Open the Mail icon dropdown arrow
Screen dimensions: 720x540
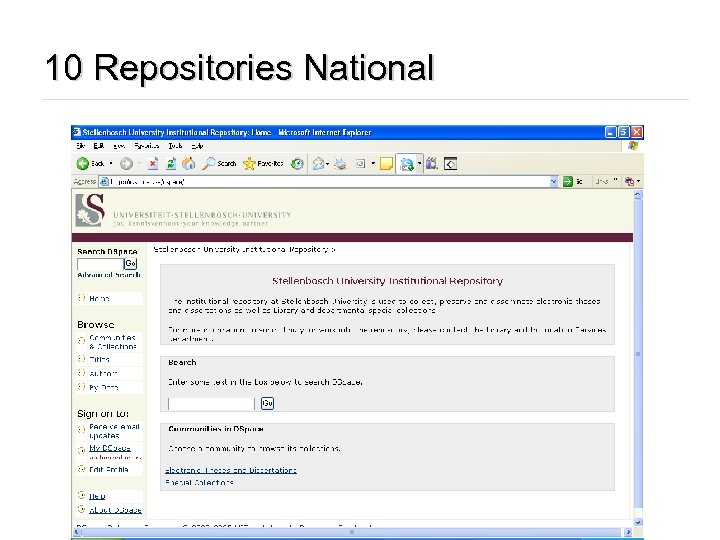point(327,164)
